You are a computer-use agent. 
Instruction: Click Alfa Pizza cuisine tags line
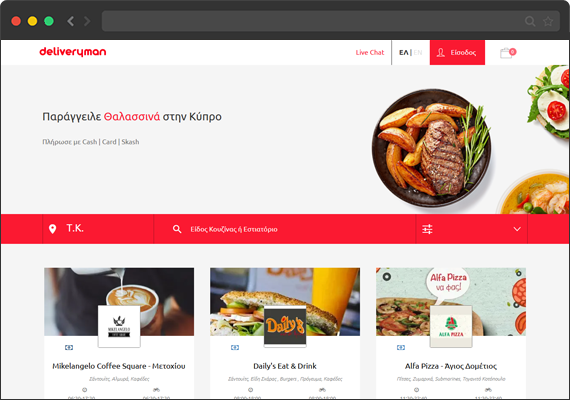click(451, 379)
